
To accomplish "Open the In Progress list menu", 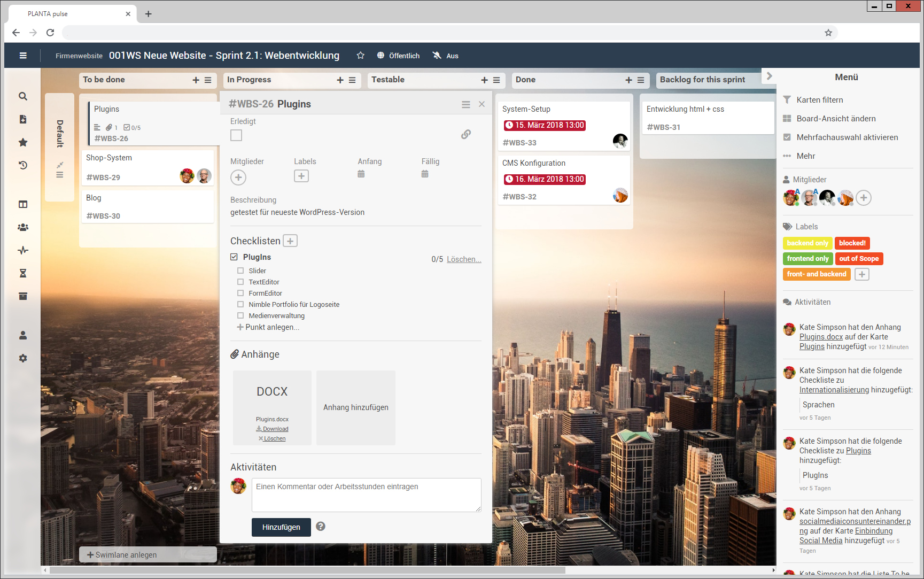I will pyautogui.click(x=352, y=80).
